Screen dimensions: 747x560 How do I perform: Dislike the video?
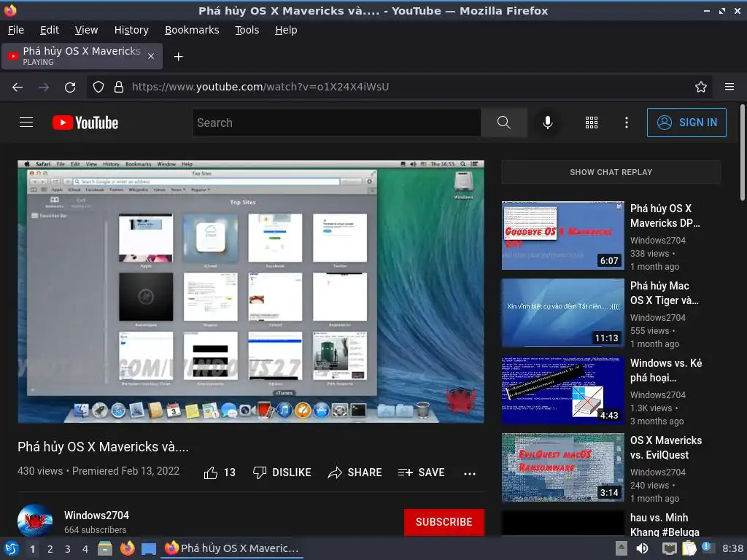tap(282, 472)
